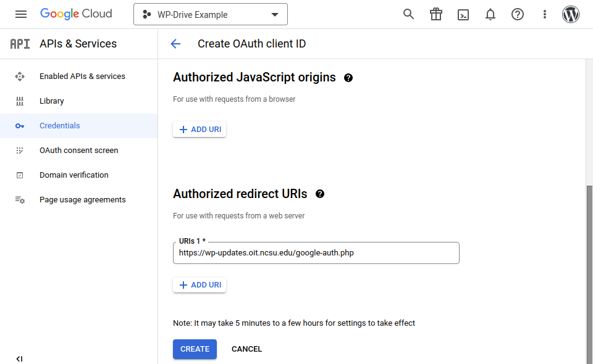This screenshot has height=364, width=593.
Task: Open the free trial gift icon
Action: [436, 14]
